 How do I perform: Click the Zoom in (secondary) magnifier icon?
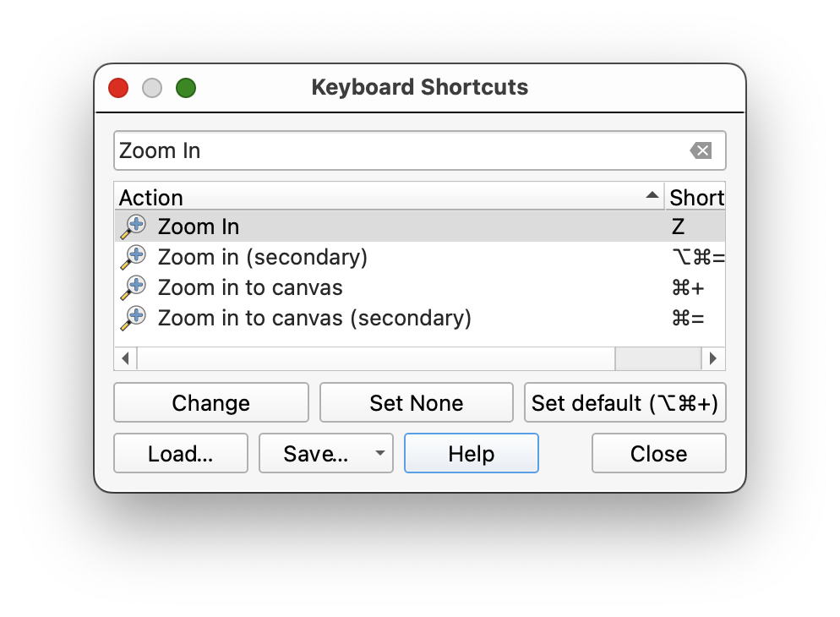[133, 257]
